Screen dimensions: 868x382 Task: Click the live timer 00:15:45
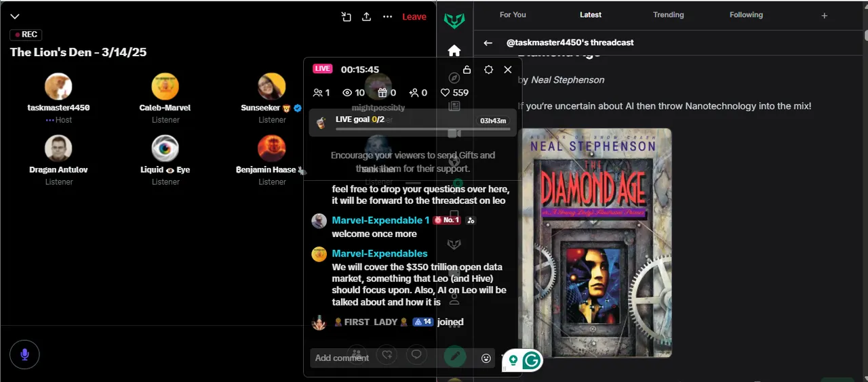360,70
